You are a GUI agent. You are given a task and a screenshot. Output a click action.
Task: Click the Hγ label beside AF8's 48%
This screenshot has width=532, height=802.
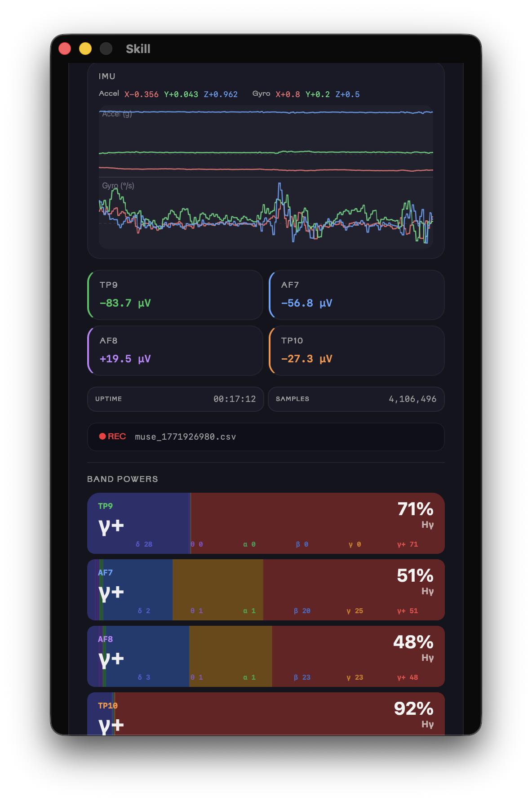tap(429, 657)
